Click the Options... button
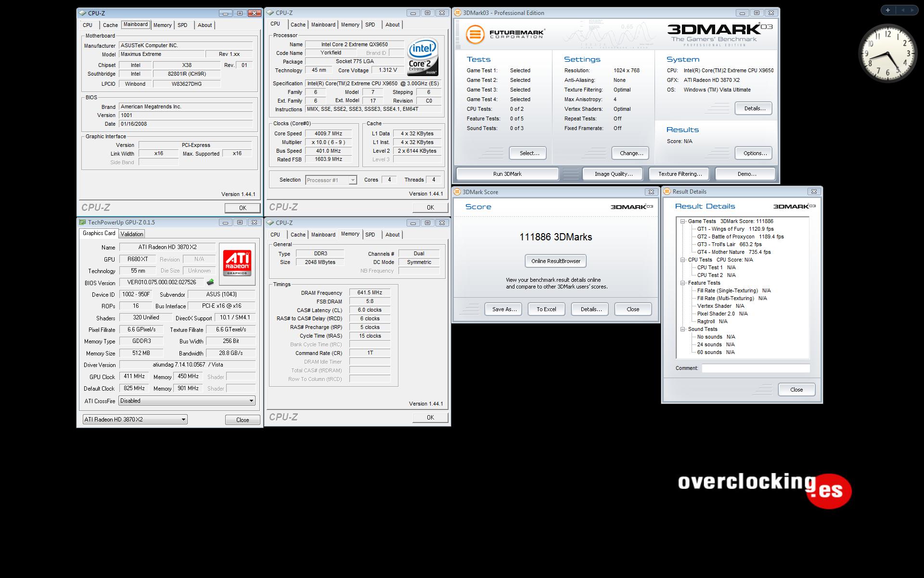924x578 pixels. (754, 153)
